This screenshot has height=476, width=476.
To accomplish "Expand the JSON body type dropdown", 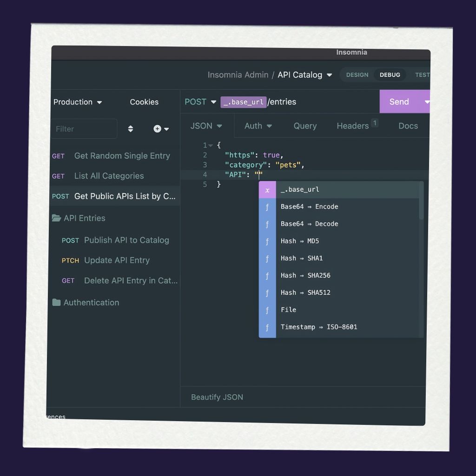I will [x=206, y=126].
